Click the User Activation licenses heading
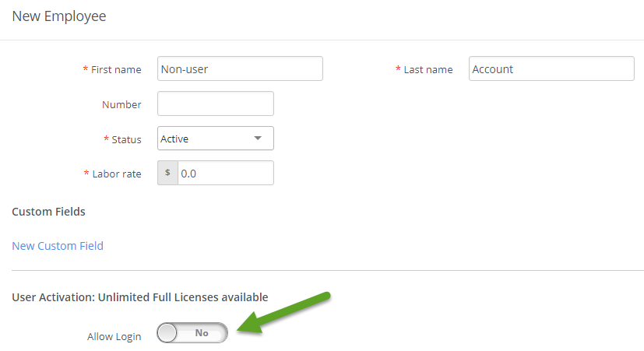This screenshot has height=351, width=644. (x=140, y=297)
